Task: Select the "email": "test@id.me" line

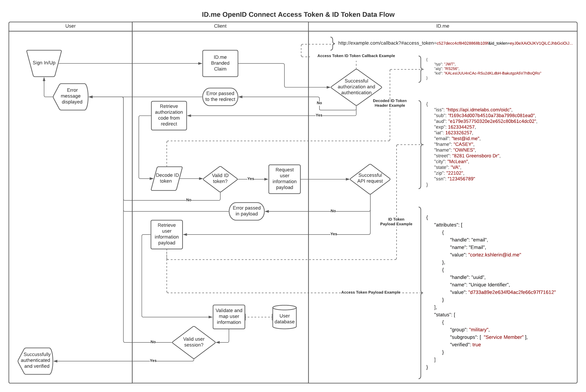Action: [457, 139]
